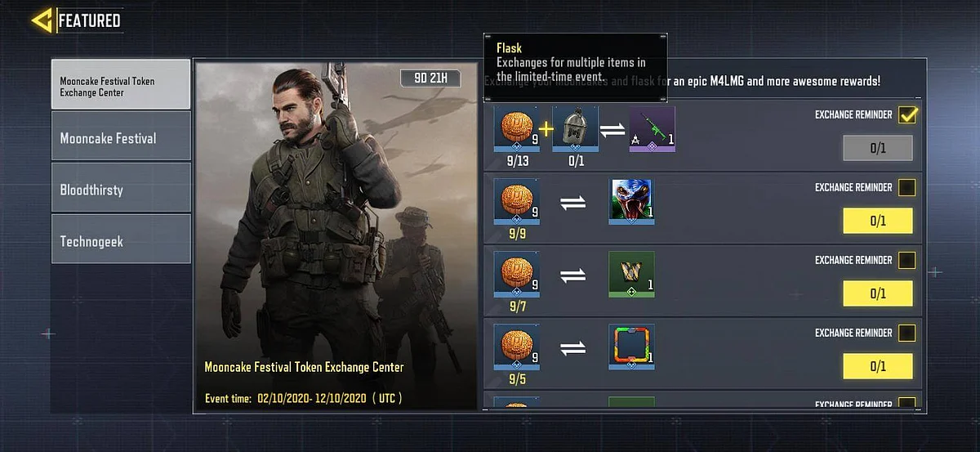Click the gray 0/1 exchange button
The image size is (980, 452).
[x=878, y=148]
